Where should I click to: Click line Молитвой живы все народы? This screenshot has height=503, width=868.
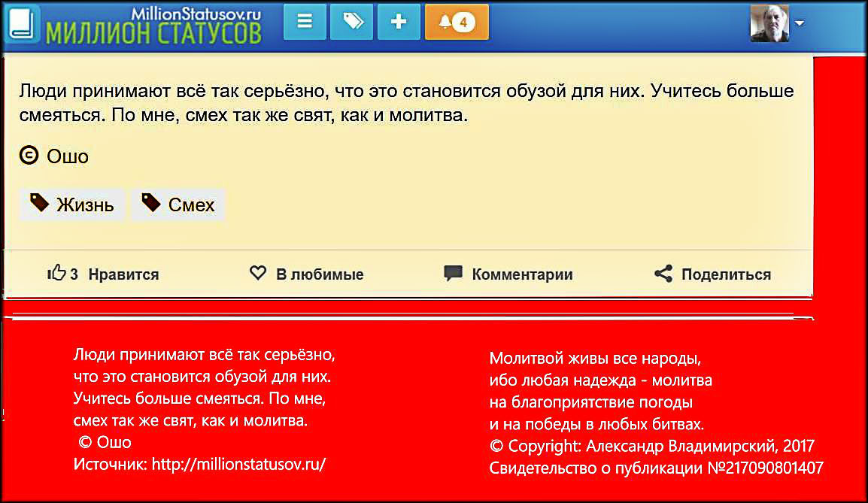(x=595, y=359)
